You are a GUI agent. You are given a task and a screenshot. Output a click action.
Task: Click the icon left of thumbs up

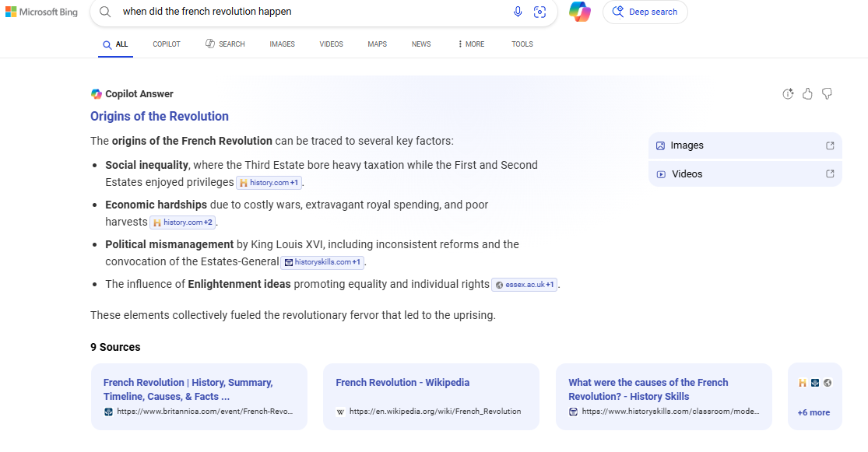[x=788, y=94]
